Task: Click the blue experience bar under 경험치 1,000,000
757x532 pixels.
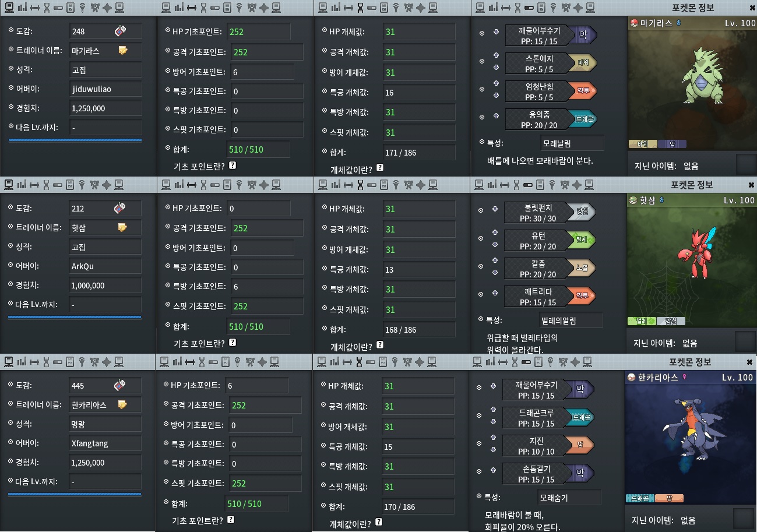Action: (x=75, y=318)
